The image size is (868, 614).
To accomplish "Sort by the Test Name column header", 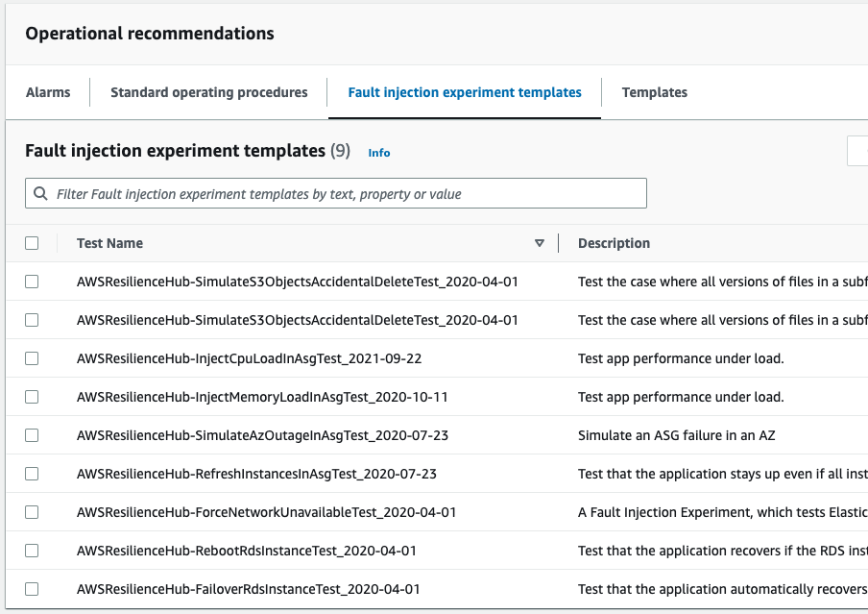I will tap(108, 243).
